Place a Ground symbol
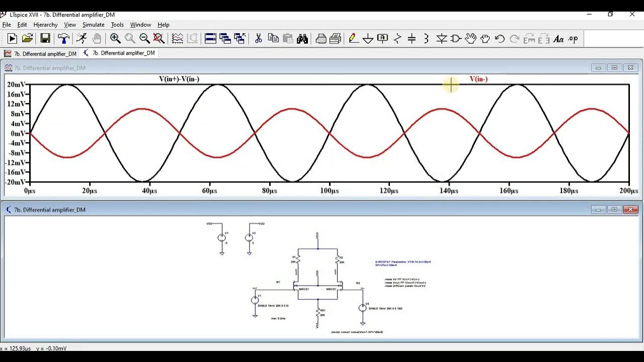 pyautogui.click(x=368, y=38)
